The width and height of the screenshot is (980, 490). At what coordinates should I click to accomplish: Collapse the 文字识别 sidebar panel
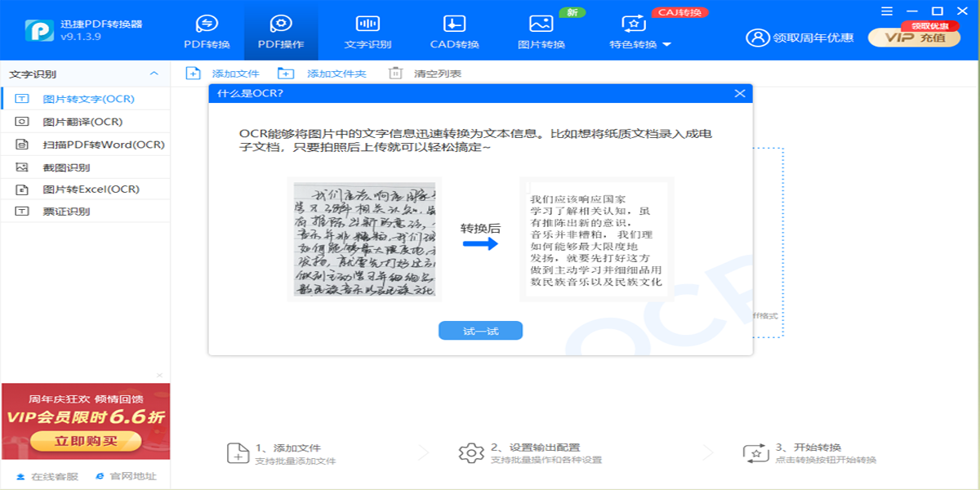click(x=155, y=73)
